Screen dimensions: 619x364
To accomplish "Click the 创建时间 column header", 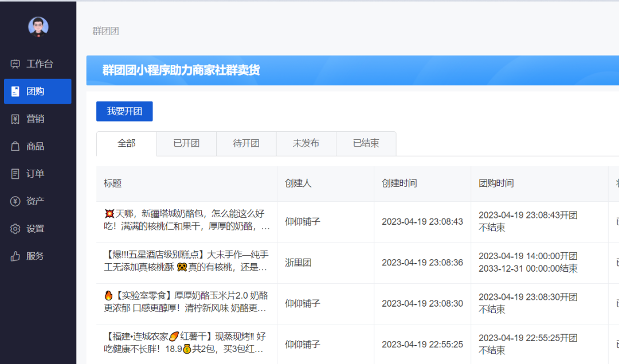I will [x=399, y=183].
